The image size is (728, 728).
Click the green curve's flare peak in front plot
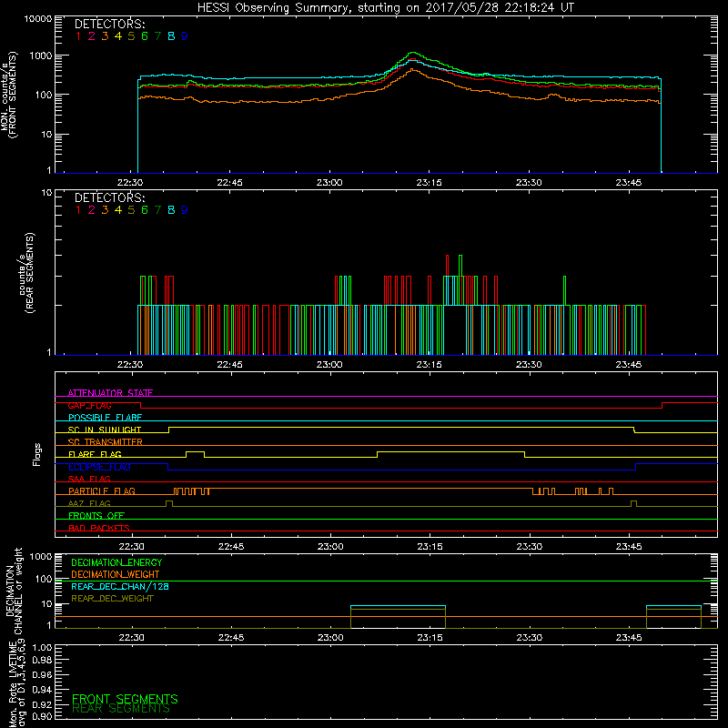(413, 53)
